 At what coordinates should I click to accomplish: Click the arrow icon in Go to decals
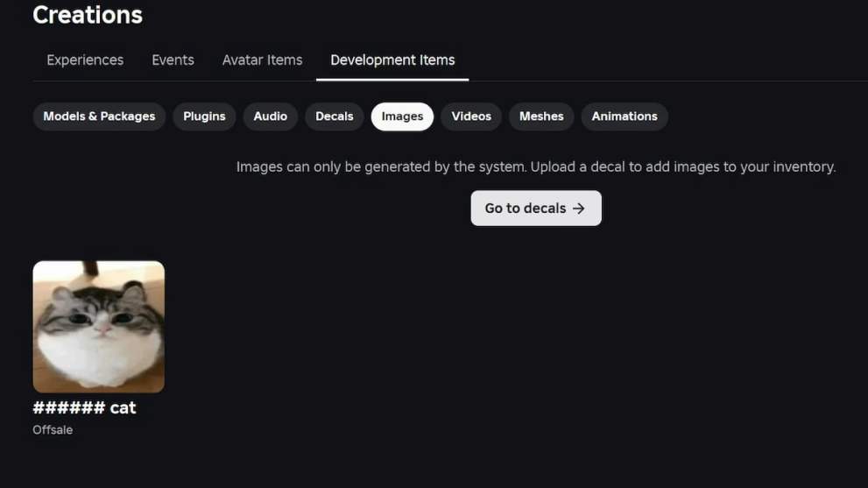click(x=578, y=209)
